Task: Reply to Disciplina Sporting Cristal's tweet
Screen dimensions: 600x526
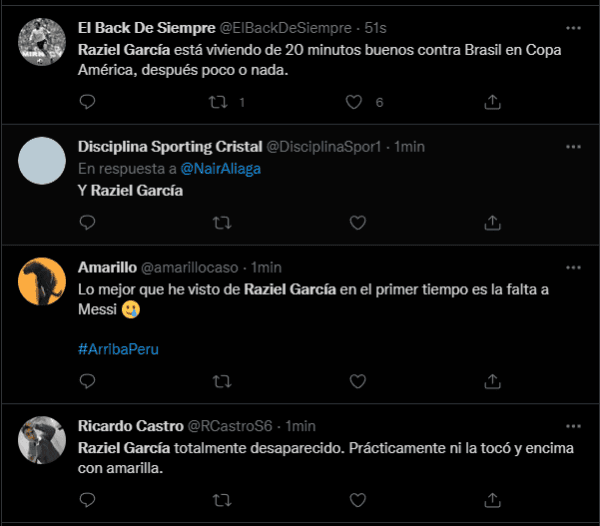Action: tap(87, 221)
